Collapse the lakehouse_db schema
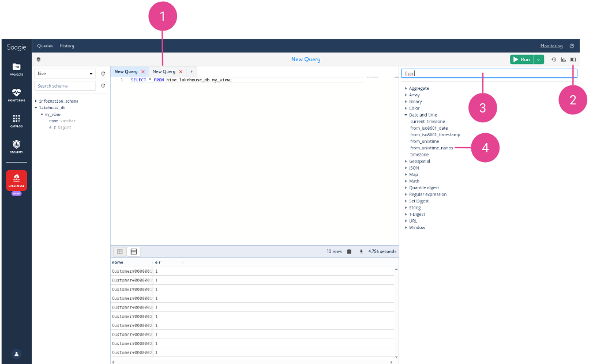 36,107
